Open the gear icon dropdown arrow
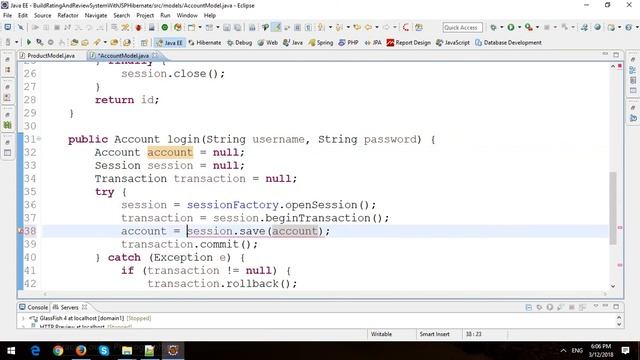Image resolution: width=640 pixels, height=360 pixels. click(502, 27)
